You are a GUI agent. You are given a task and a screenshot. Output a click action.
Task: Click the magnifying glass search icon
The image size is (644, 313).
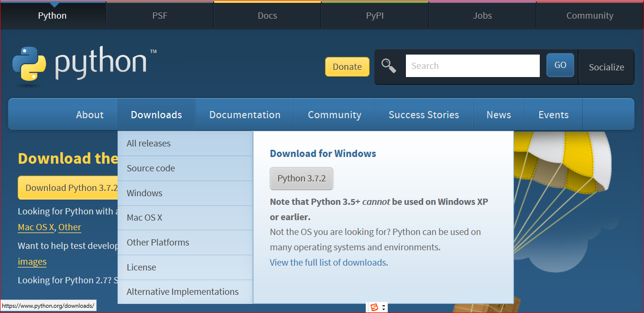point(389,66)
